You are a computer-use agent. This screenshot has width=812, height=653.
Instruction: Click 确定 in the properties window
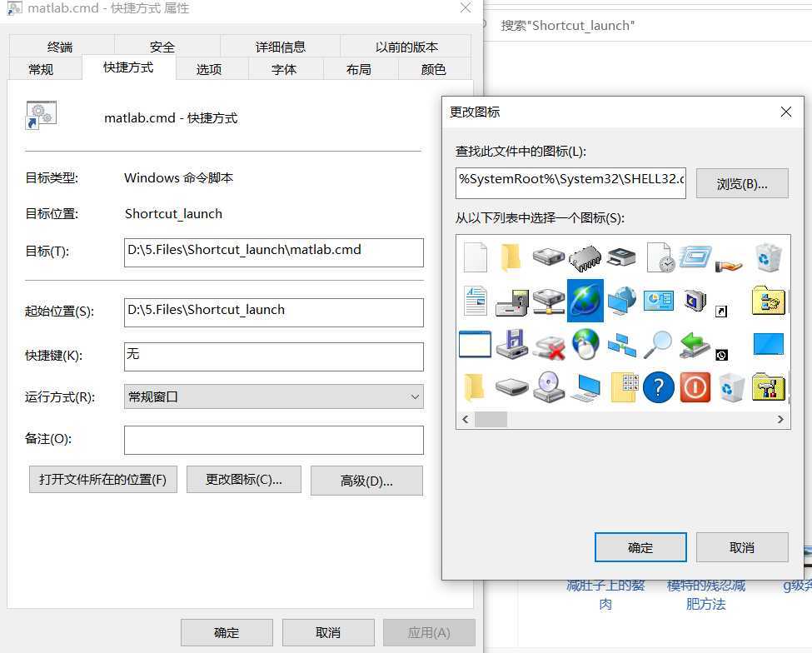point(227,632)
